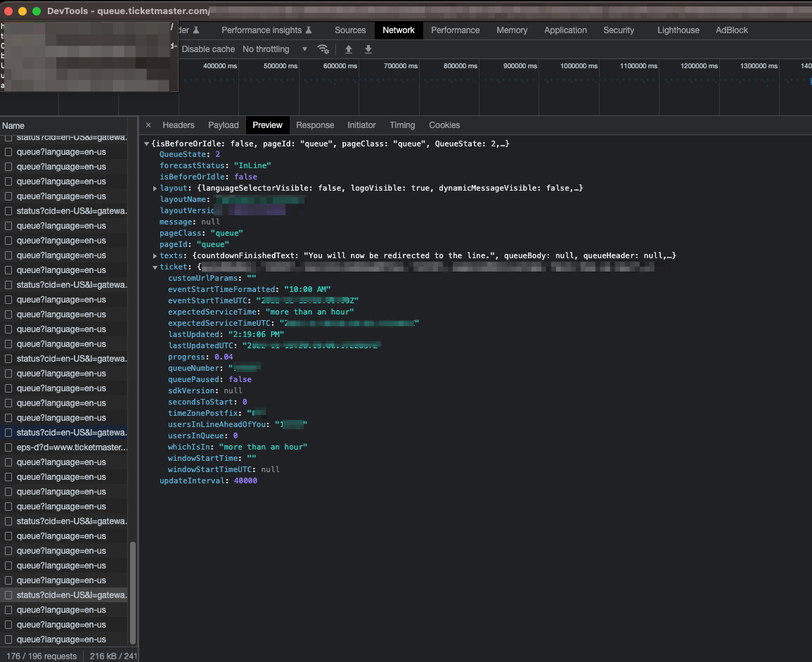Collapse the root JSON object triangle
Viewport: 812px width, 662px height.
(x=146, y=144)
